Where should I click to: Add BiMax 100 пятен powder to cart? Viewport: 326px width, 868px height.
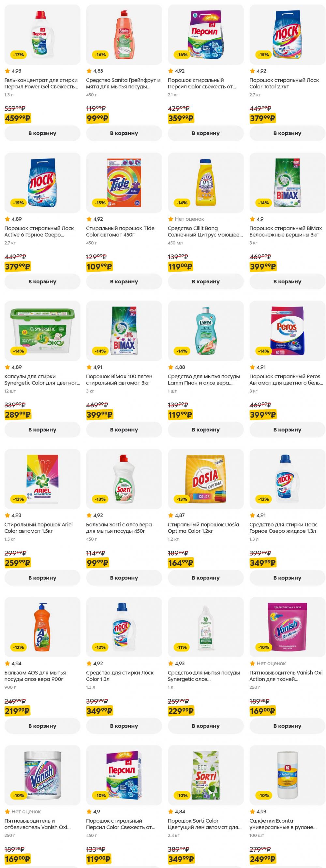124,430
